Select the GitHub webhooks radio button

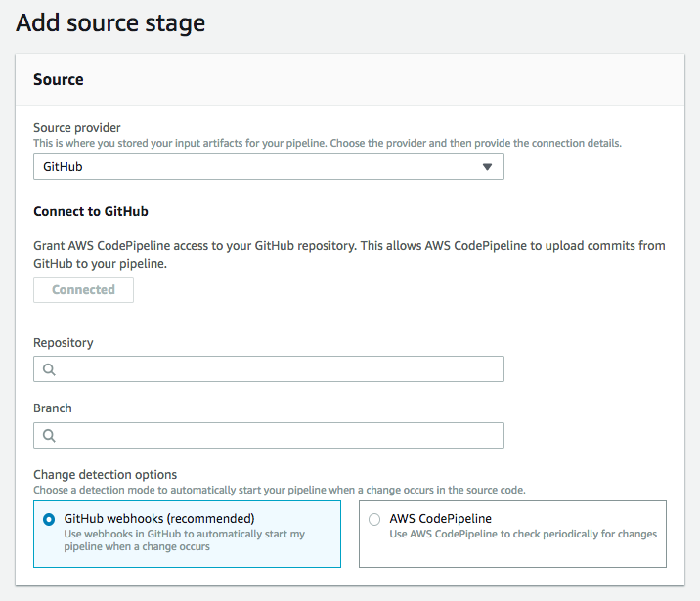[x=49, y=520]
